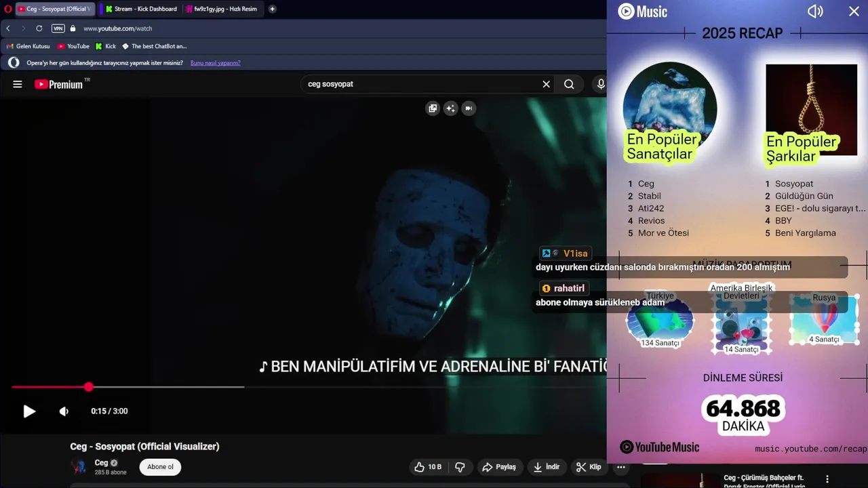Select the song EGE! - dolu sigarayı

point(821,208)
